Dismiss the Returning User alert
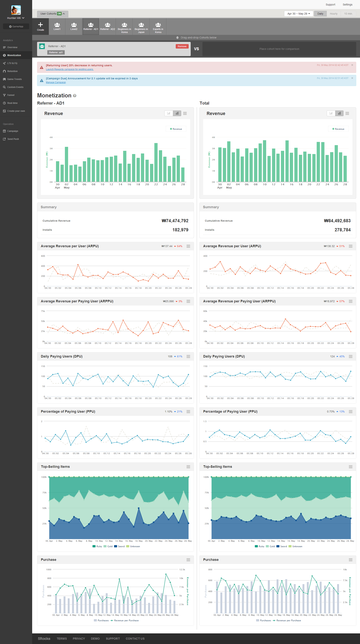 tap(352, 65)
